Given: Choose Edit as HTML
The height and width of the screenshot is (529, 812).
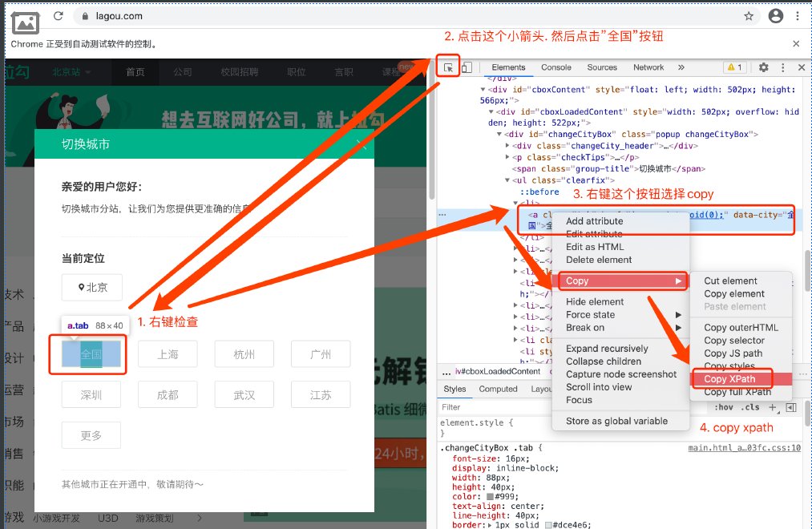Looking at the screenshot, I should [x=595, y=247].
